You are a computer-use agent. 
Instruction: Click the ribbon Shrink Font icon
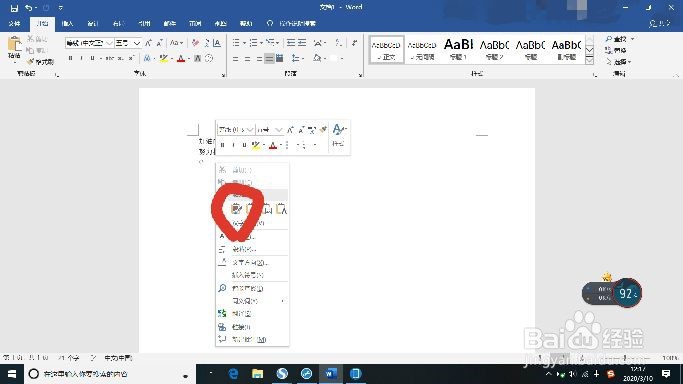pyautogui.click(x=159, y=43)
